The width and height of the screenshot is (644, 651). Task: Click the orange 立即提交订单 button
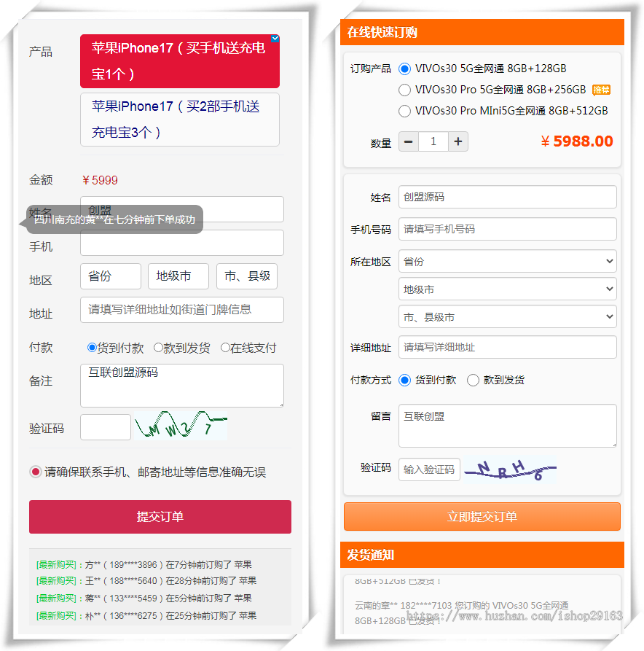(x=482, y=517)
